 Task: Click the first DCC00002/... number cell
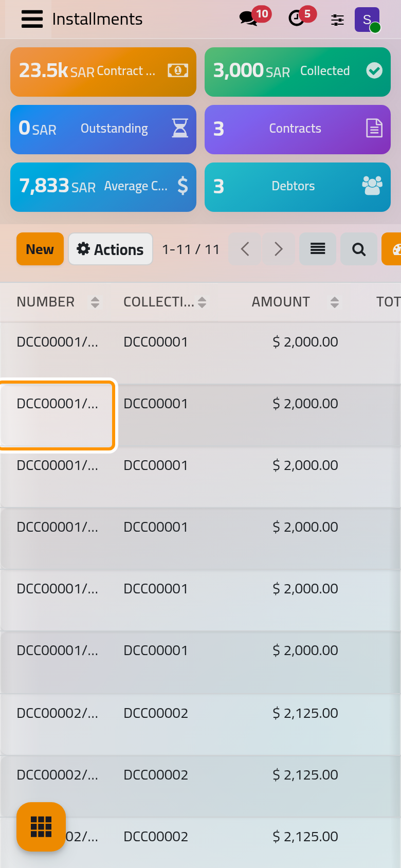tap(57, 713)
